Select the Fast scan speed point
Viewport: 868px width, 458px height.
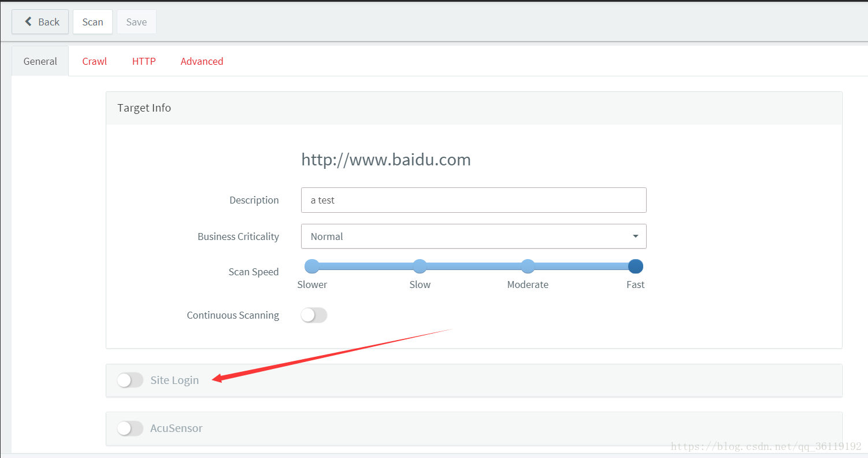(x=636, y=267)
